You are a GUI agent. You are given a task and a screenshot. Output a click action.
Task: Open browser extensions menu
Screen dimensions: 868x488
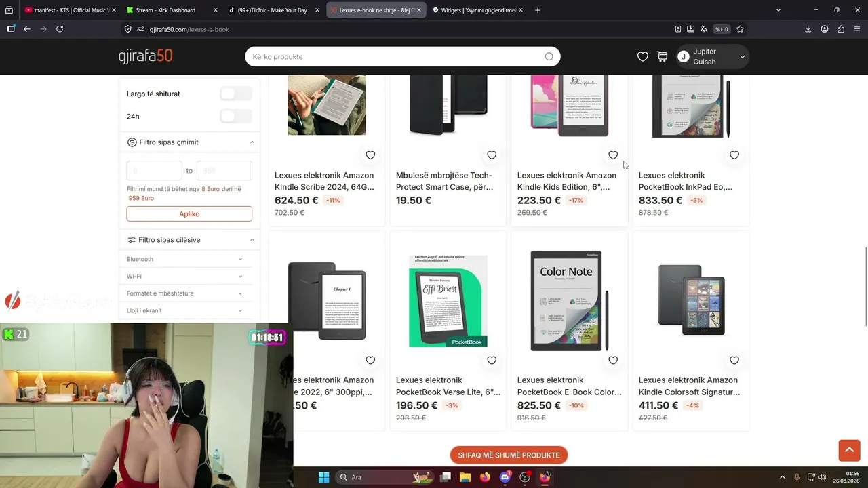coord(841,29)
